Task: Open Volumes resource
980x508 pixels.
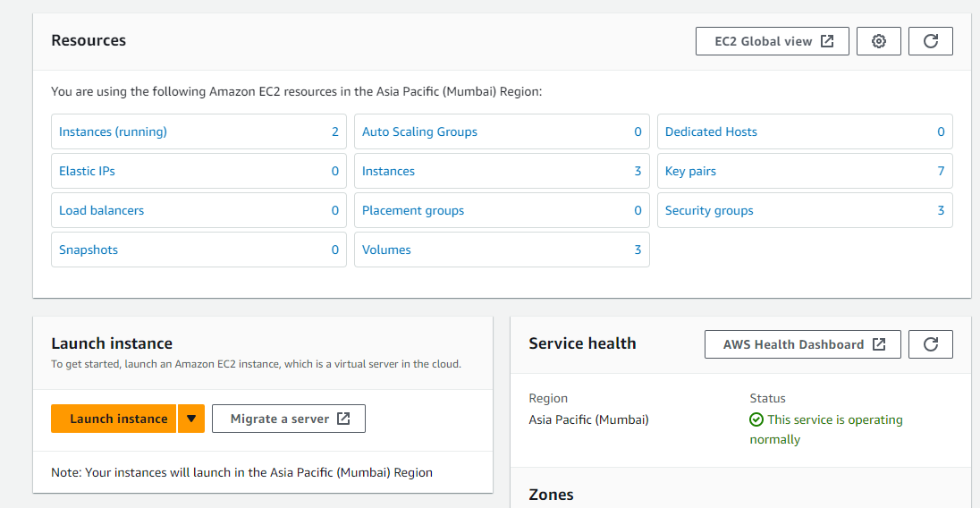Action: [386, 250]
